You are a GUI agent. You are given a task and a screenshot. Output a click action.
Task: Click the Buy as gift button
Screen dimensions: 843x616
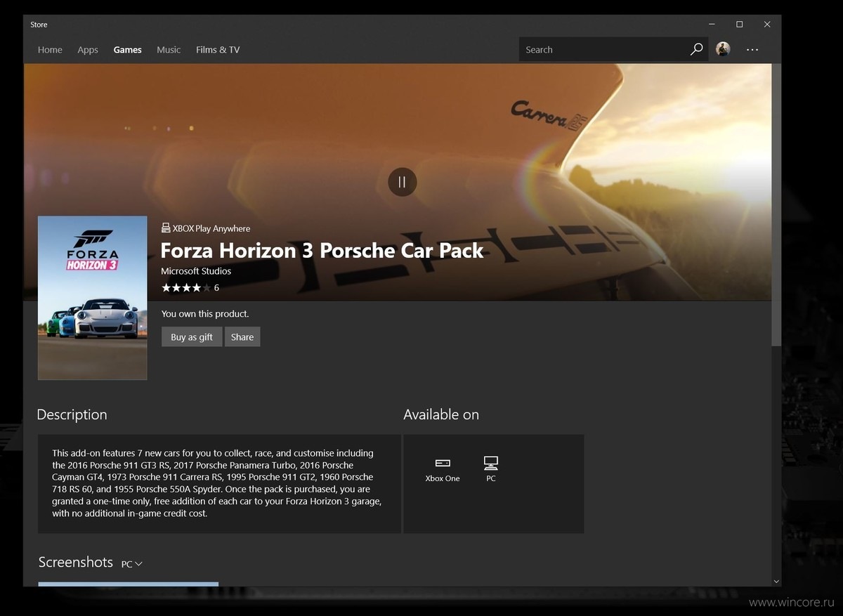click(x=192, y=337)
